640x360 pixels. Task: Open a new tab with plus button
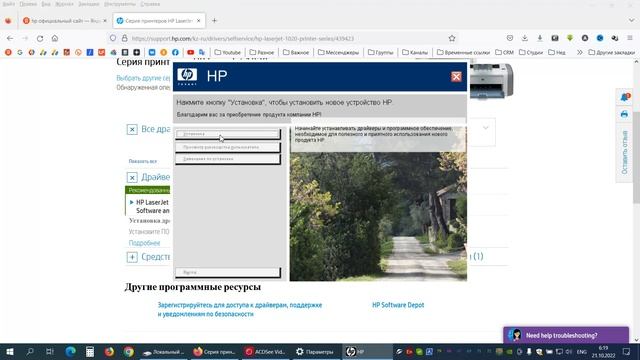(214, 20)
